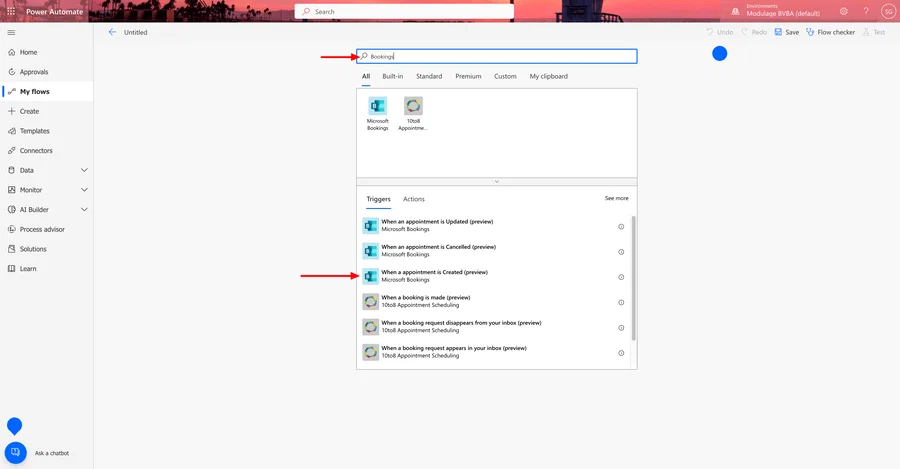Open the Ask a chatbot button
900x469 pixels.
click(x=15, y=452)
